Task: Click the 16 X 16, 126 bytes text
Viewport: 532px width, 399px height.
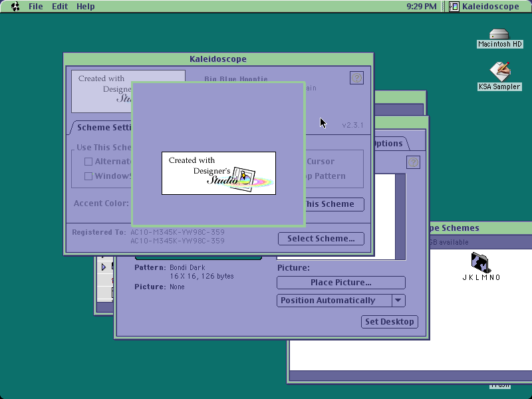Action: click(x=202, y=276)
